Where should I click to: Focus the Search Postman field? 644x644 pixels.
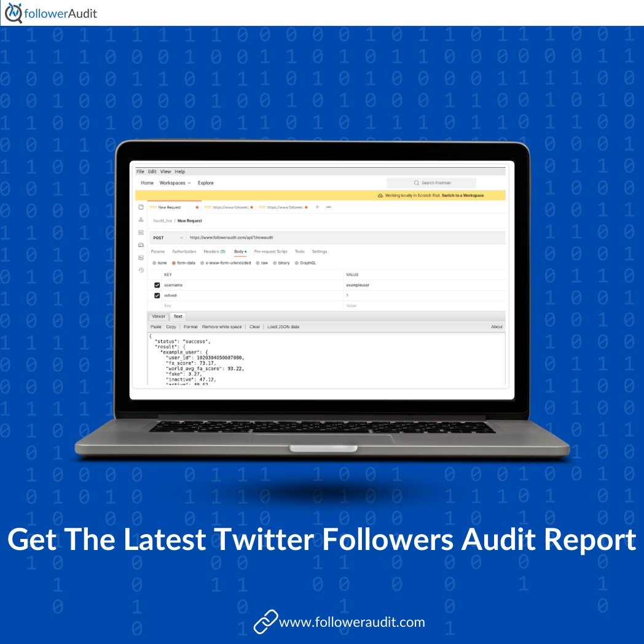[431, 183]
